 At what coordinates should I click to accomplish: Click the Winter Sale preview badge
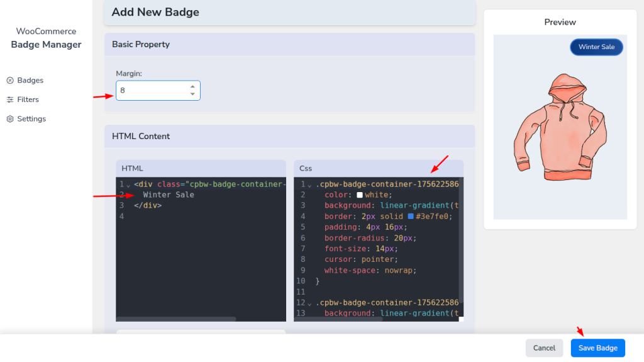596,47
